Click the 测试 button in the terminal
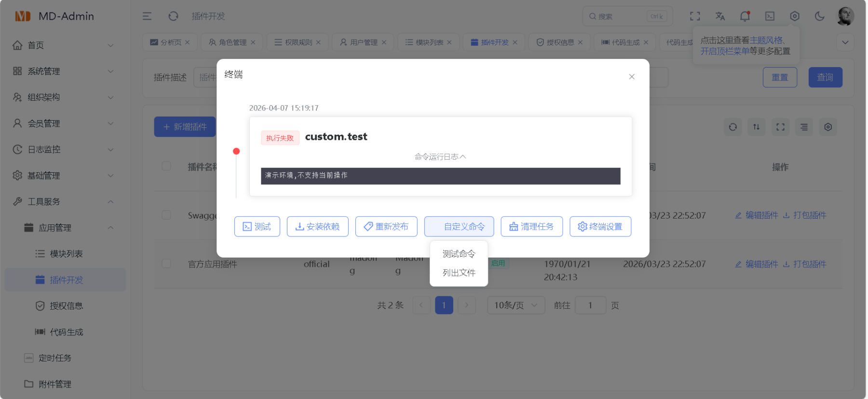This screenshot has height=399, width=868. pos(257,226)
